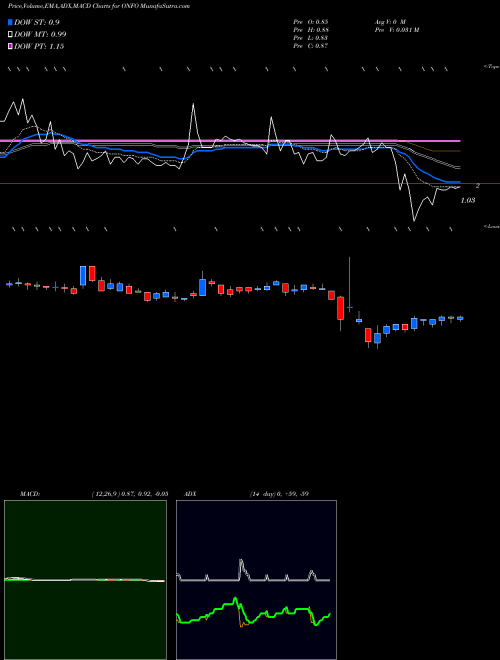The height and width of the screenshot is (660, 500).
Task: Click the pink DOW PT legend swatch
Action: tap(10, 46)
